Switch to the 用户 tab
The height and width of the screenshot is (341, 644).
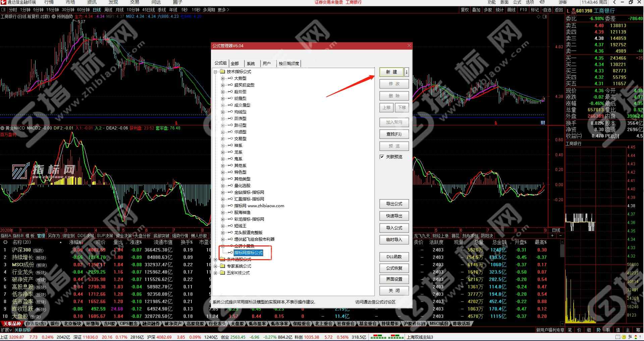267,63
